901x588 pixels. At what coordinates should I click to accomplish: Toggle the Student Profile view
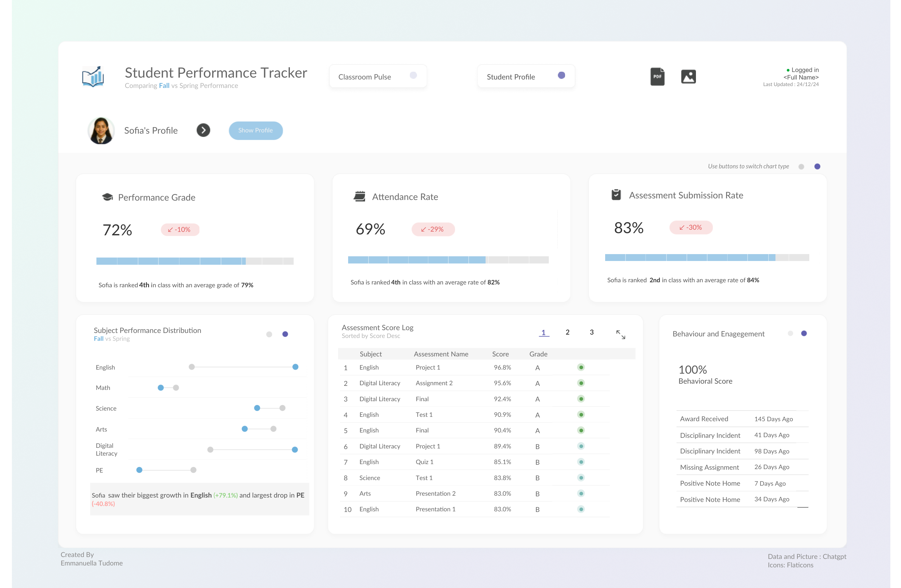(561, 75)
